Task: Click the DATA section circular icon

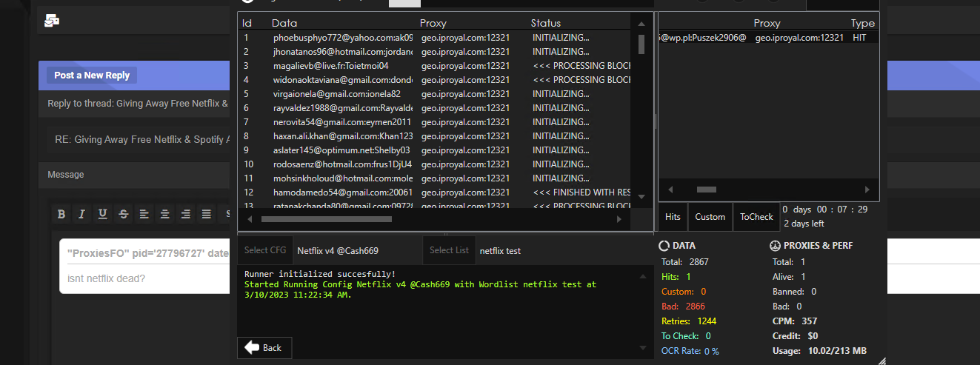Action: (x=664, y=246)
